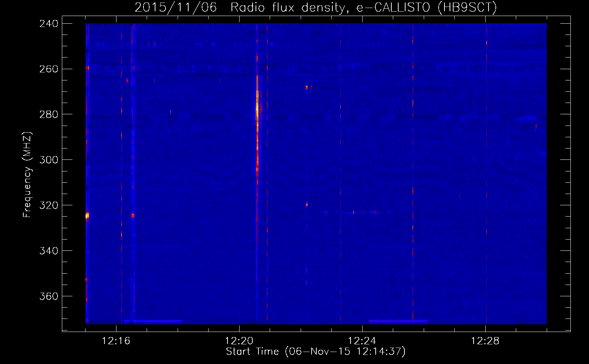Viewport: 589px width, 364px height.
Task: Click the 12:20 time tick label
Action: click(x=239, y=341)
